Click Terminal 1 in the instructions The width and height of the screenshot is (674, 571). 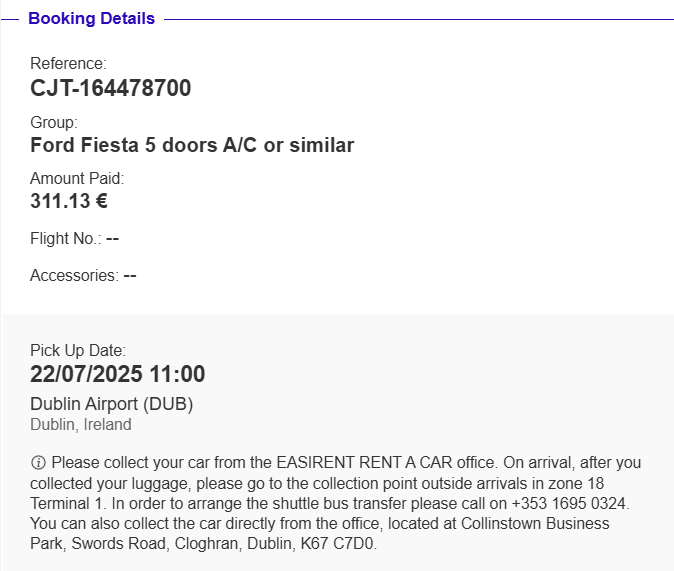60,503
